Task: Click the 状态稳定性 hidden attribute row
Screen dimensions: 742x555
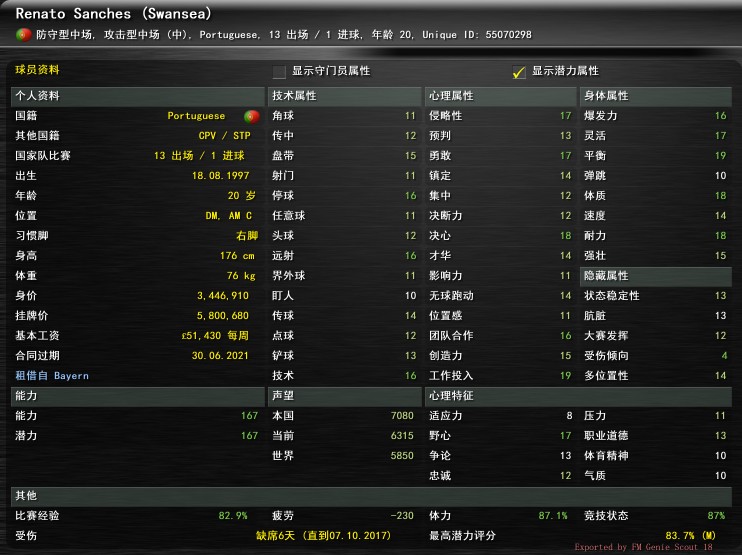Action: pos(655,296)
